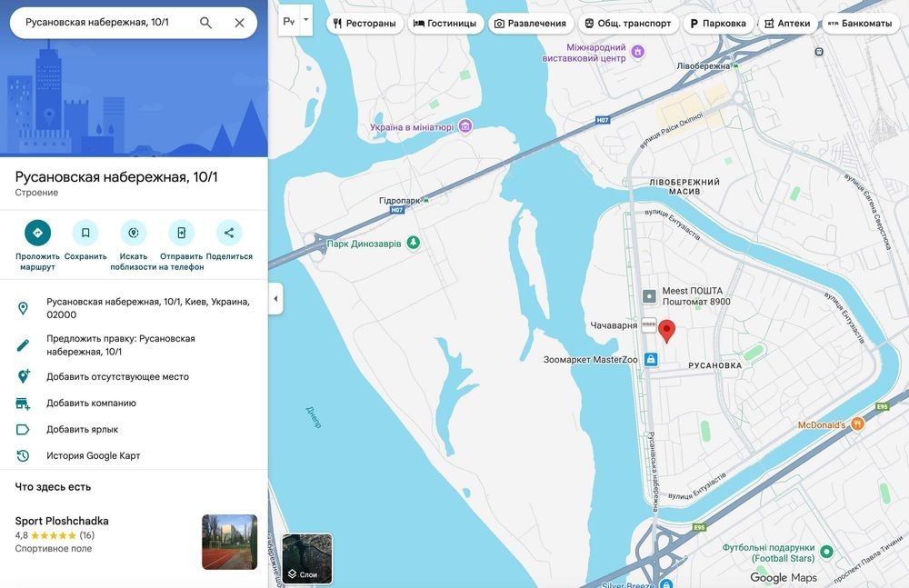The height and width of the screenshot is (588, 909).
Task: Click the red location pin marker
Action: pyautogui.click(x=666, y=330)
